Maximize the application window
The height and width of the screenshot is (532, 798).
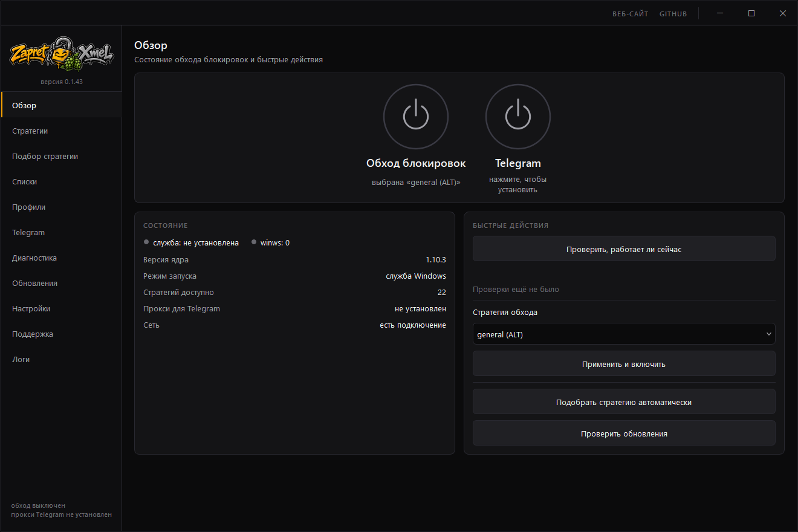pos(751,13)
